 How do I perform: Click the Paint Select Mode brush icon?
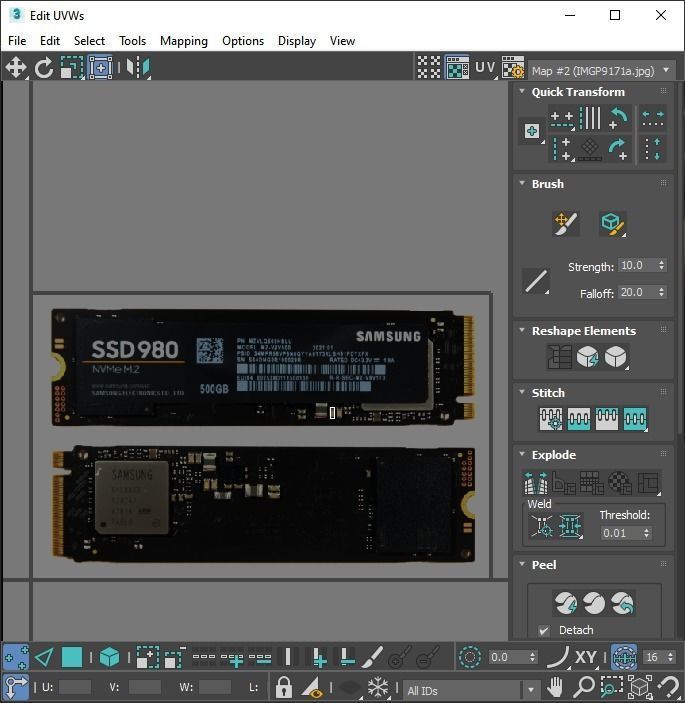pos(372,657)
